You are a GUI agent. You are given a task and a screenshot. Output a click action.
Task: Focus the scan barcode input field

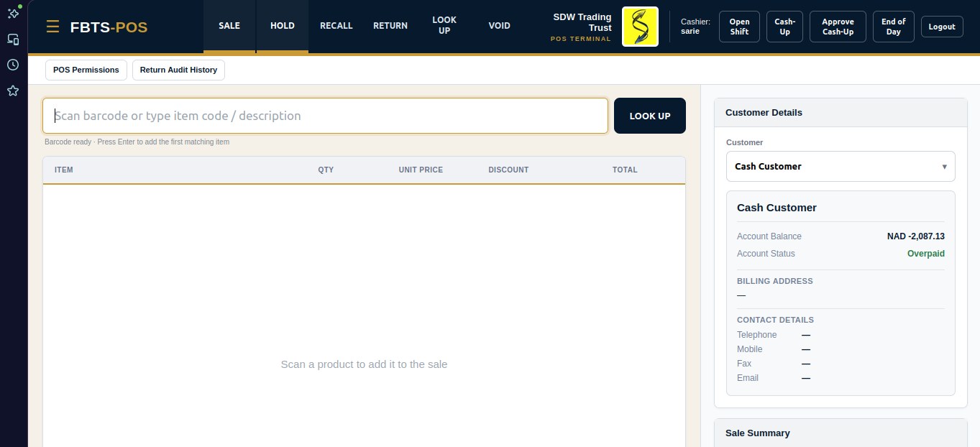[x=325, y=116]
